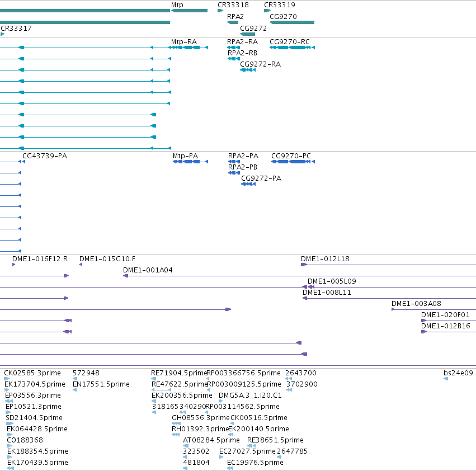
Task: Click EST RH01392.3prime
Action: (x=200, y=430)
